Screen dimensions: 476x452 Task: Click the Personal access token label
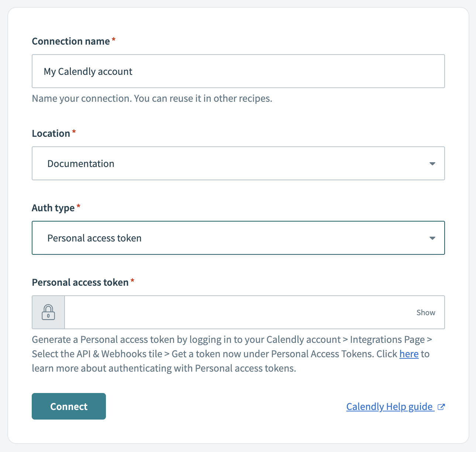[x=80, y=282]
